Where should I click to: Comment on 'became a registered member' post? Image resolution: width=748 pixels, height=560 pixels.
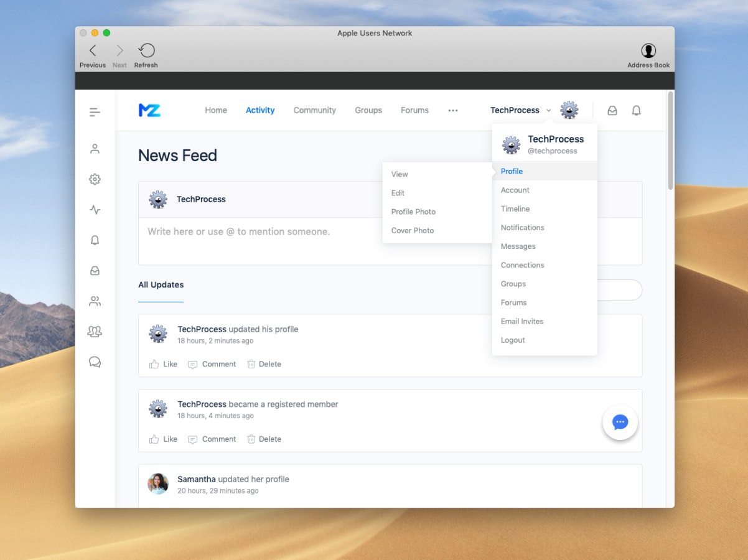[212, 439]
